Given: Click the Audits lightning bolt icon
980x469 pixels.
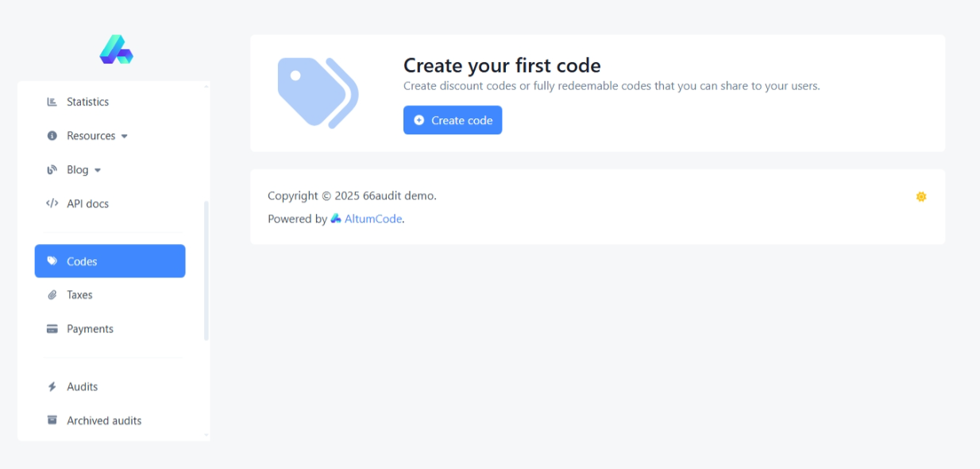Looking at the screenshot, I should click(52, 387).
